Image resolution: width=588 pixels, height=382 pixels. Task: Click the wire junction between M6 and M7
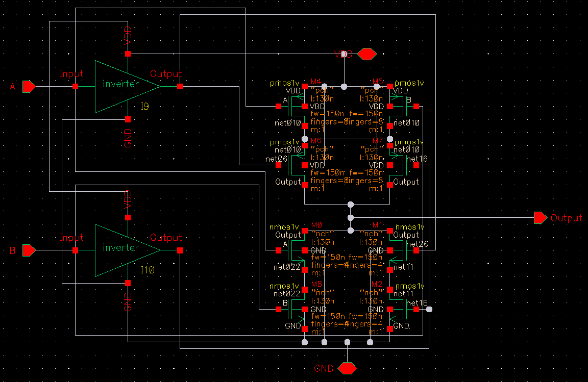(351, 204)
